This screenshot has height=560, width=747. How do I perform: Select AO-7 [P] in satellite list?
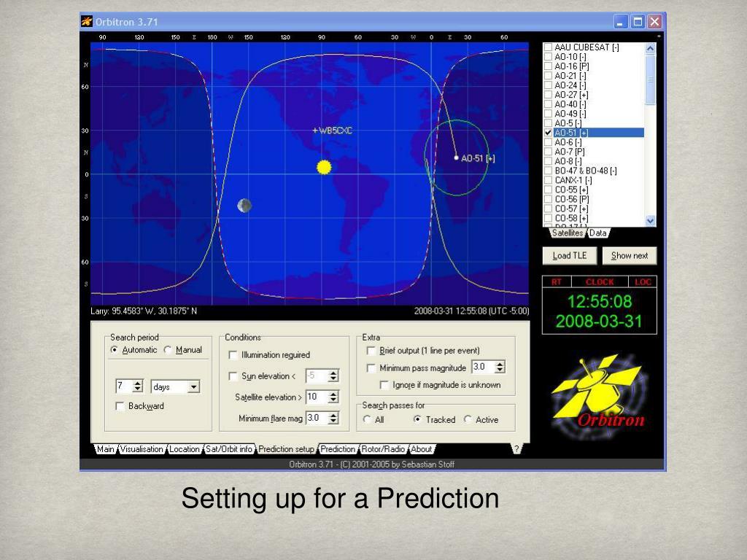tap(569, 152)
